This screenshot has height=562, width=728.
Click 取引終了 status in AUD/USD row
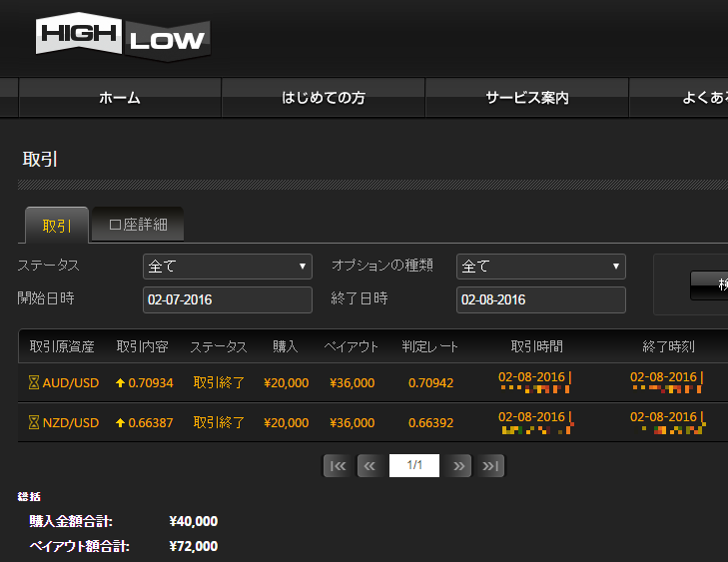pos(219,383)
